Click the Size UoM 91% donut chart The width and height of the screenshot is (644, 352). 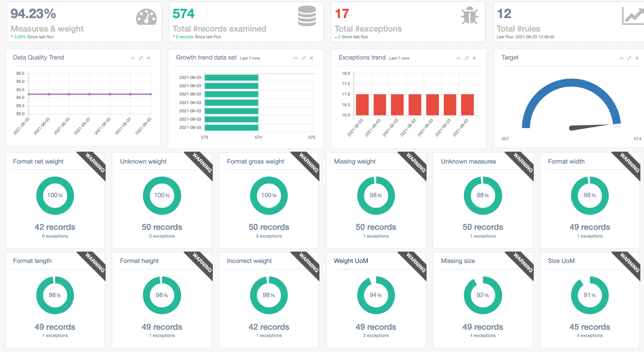click(590, 295)
